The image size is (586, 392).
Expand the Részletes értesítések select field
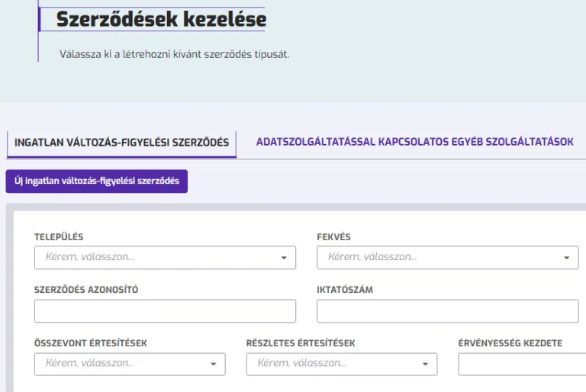[334, 365]
